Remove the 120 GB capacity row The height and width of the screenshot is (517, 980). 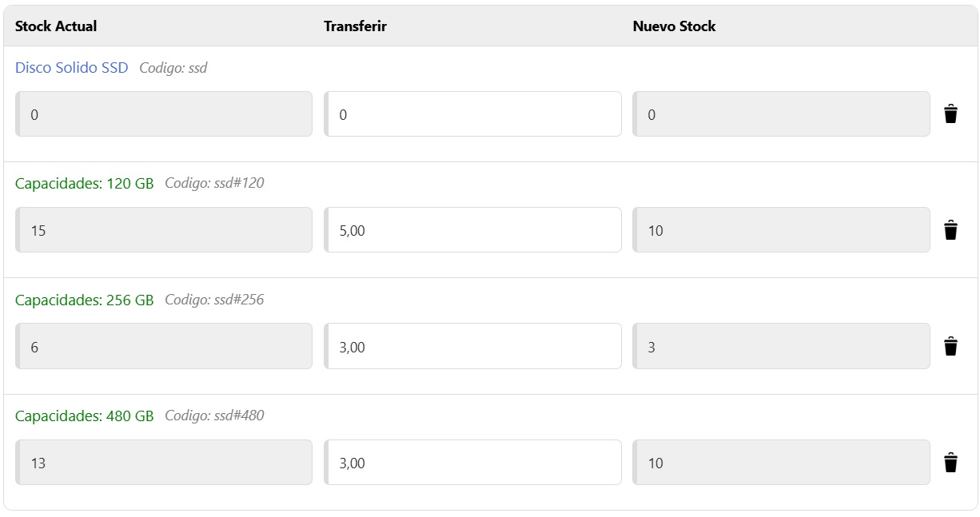(950, 231)
